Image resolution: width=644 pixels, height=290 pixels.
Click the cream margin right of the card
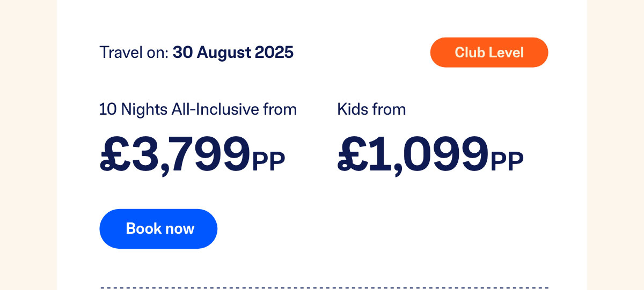(616, 145)
